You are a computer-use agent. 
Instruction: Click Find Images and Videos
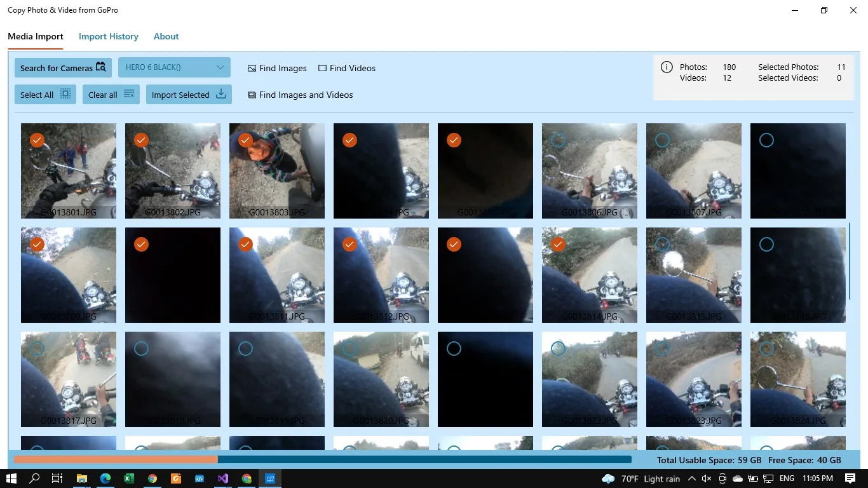click(x=301, y=95)
